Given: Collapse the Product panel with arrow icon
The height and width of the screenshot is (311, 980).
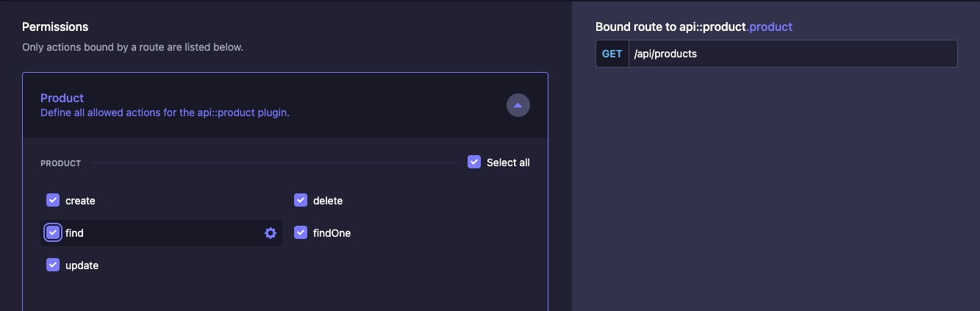Looking at the screenshot, I should click(x=518, y=105).
